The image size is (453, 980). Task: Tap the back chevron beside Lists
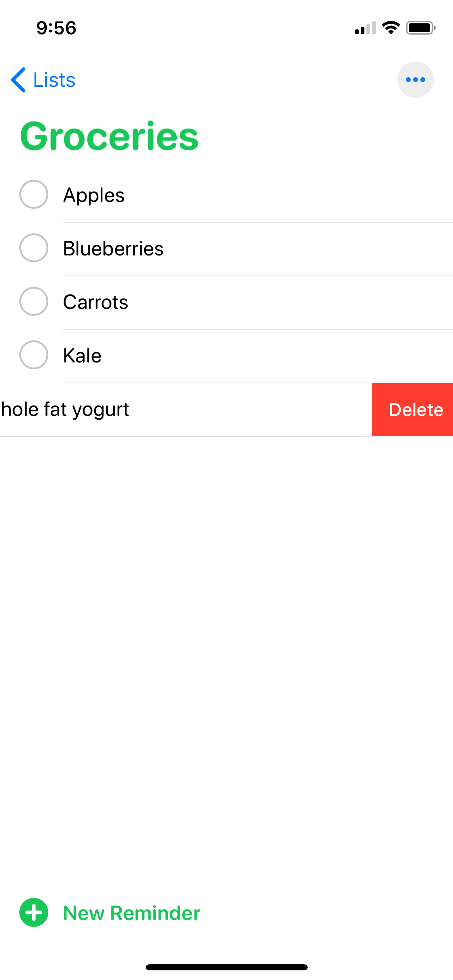tap(19, 80)
